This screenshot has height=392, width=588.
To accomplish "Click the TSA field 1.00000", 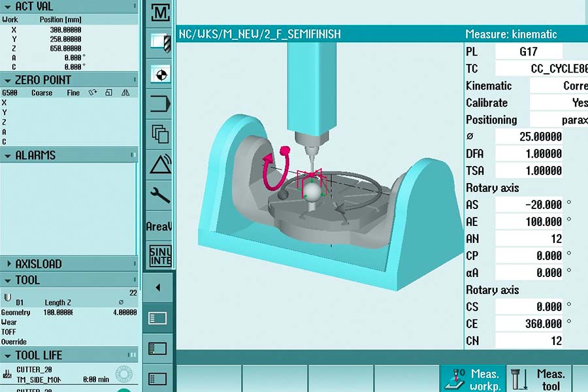I will [529, 171].
